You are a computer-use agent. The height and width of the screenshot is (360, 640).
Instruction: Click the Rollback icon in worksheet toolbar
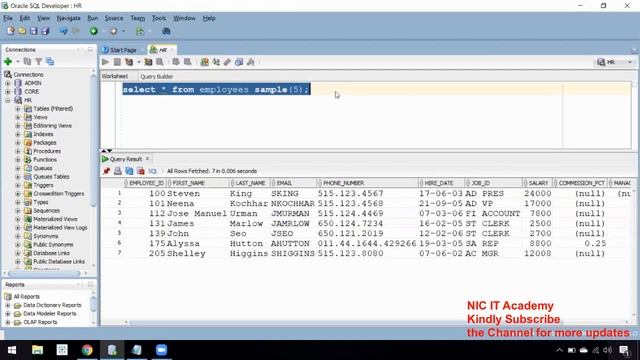pos(188,62)
